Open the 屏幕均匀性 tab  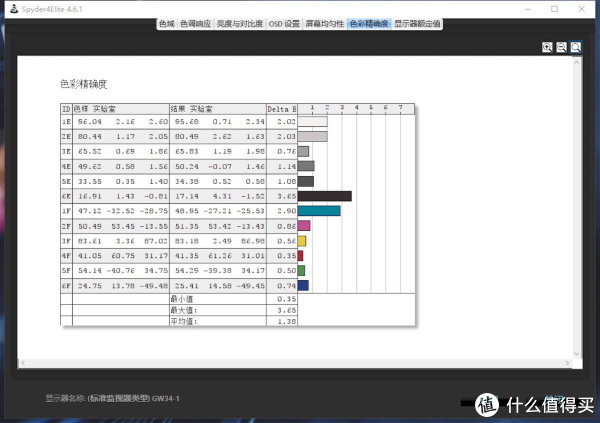coord(324,24)
